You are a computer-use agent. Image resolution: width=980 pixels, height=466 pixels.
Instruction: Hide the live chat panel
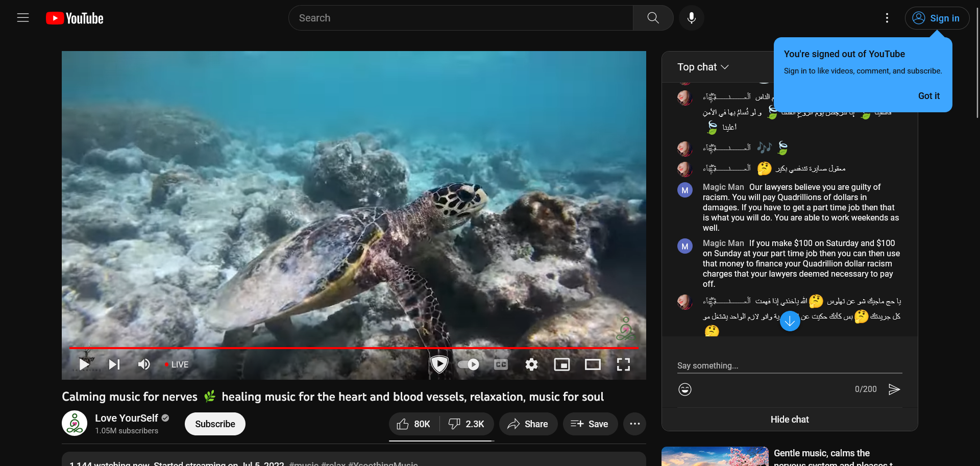[790, 420]
